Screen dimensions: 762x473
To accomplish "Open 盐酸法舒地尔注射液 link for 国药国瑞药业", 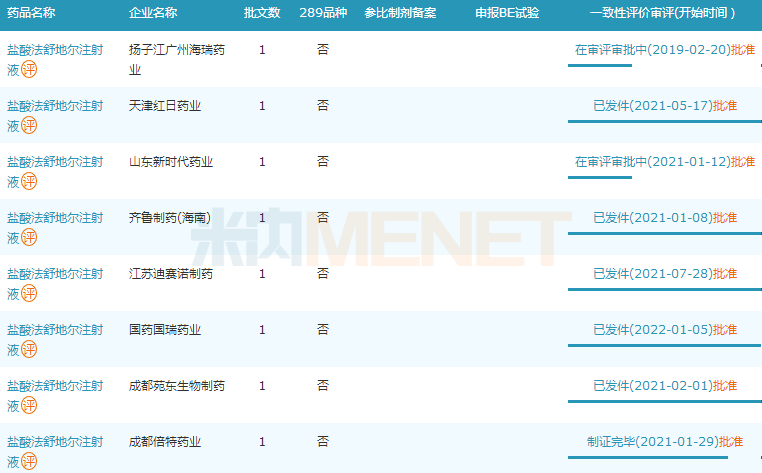I will pyautogui.click(x=54, y=330).
